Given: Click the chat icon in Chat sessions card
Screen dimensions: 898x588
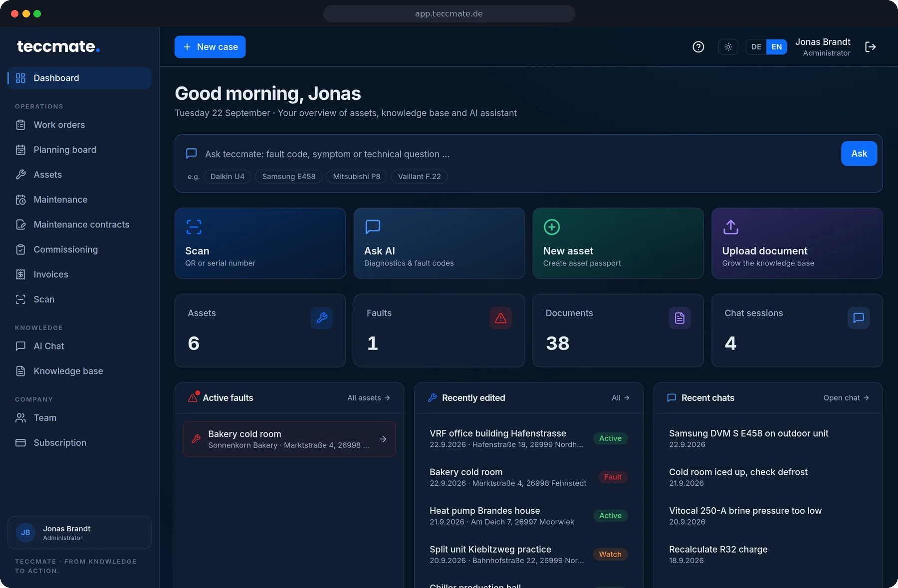Looking at the screenshot, I should tap(859, 318).
